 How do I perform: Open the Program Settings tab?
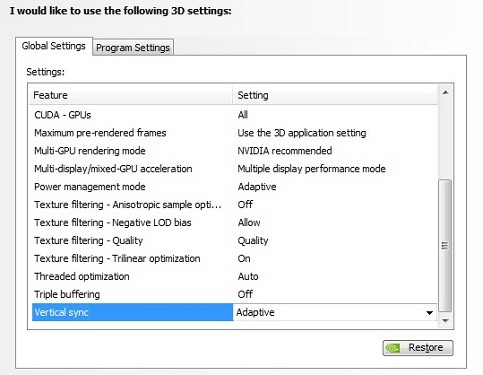pos(133,48)
